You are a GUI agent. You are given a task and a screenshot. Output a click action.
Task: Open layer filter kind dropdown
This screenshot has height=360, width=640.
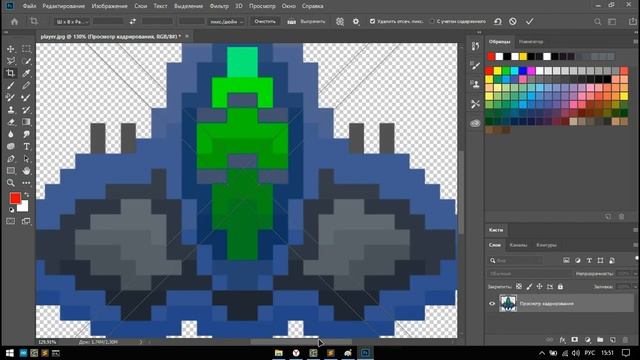click(516, 260)
